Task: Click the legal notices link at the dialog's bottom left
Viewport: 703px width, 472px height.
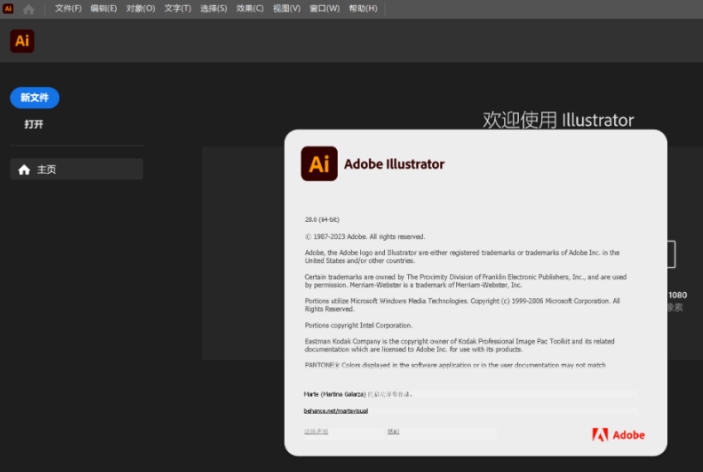Action: click(316, 431)
